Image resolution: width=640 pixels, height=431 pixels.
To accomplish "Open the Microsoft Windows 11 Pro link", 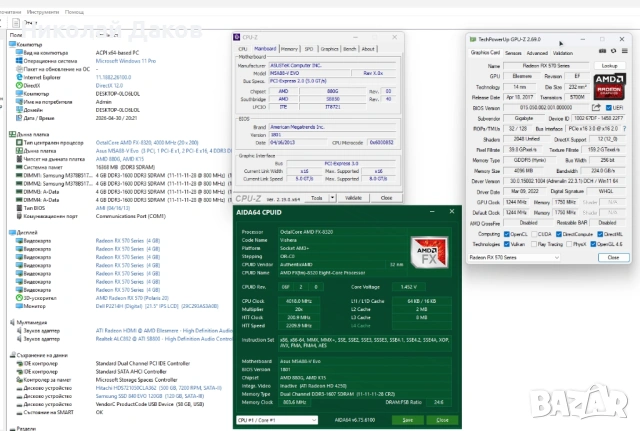I will click(126, 61).
